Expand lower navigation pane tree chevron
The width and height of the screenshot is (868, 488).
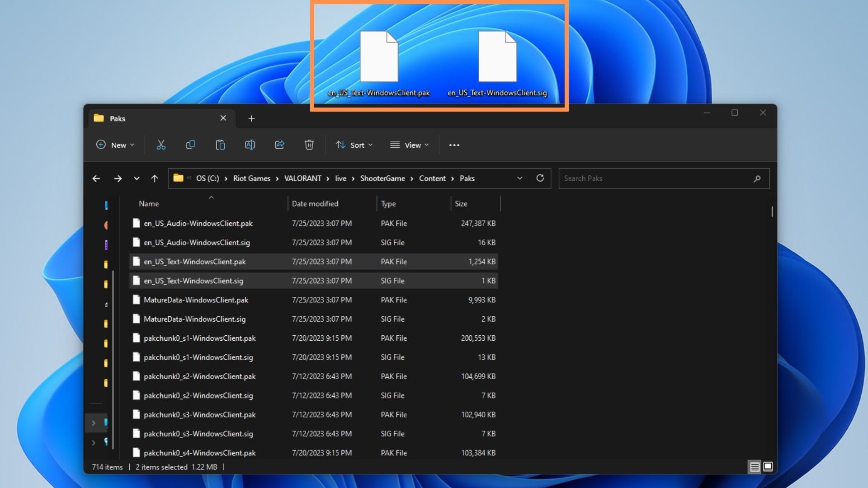pos(94,442)
